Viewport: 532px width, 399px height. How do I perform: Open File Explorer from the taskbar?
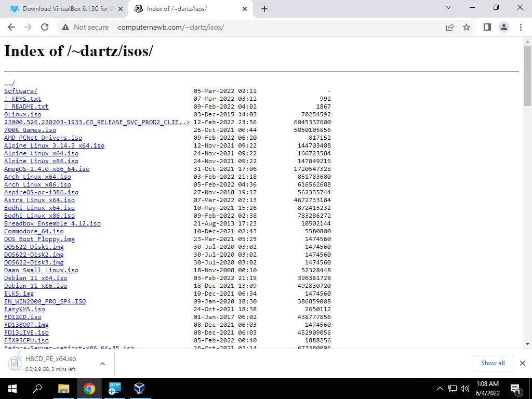(x=63, y=389)
